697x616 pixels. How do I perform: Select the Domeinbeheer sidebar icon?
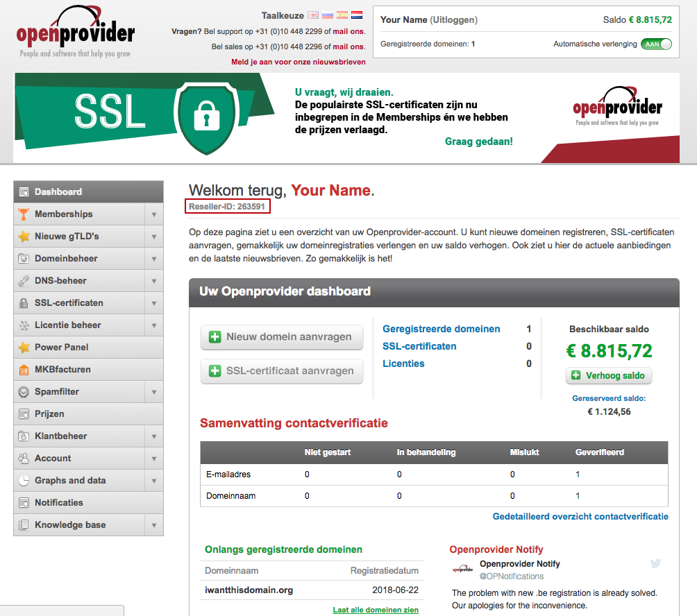(24, 259)
